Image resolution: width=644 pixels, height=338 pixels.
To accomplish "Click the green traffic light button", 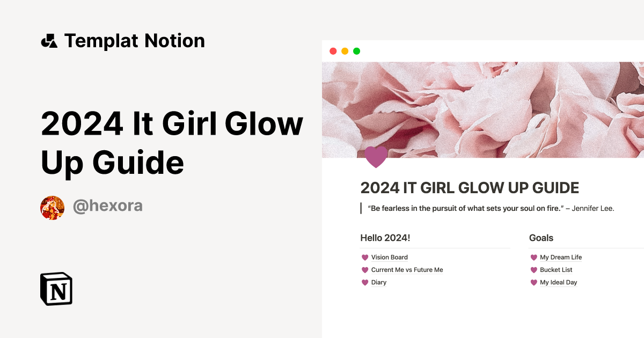I will (x=356, y=50).
